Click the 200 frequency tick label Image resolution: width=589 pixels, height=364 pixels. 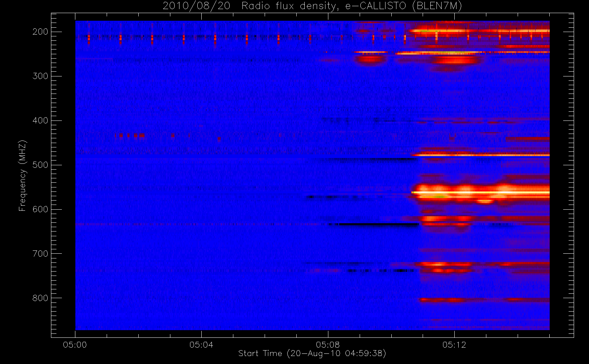(x=40, y=32)
